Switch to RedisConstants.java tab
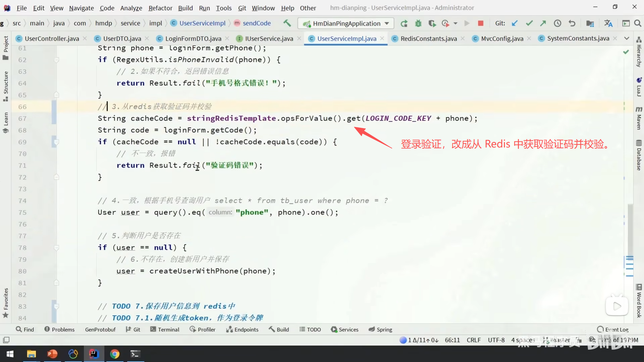Viewport: 644px width, 362px height. pos(428,39)
